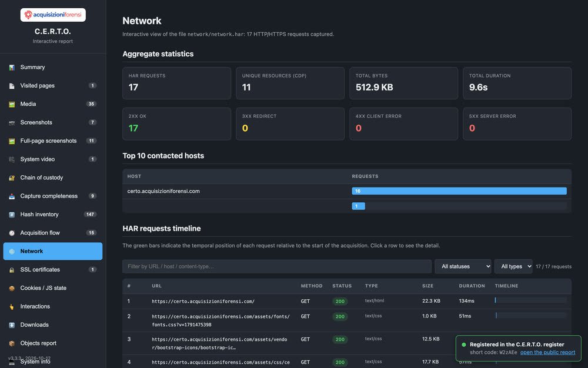
Task: Click the URL filter input field
Action: point(277,266)
